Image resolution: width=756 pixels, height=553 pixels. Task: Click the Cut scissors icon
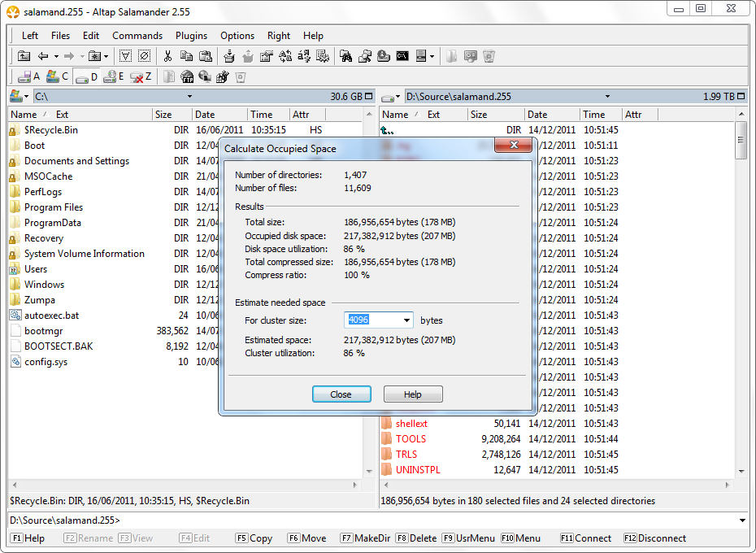[167, 56]
